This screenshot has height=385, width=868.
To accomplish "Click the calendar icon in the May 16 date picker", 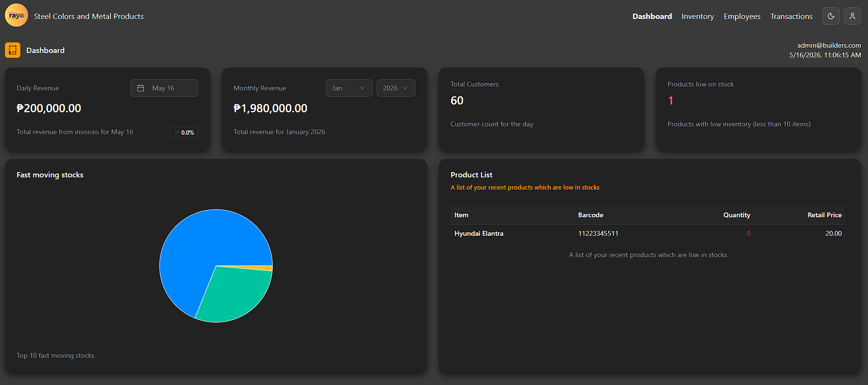I will pyautogui.click(x=141, y=88).
